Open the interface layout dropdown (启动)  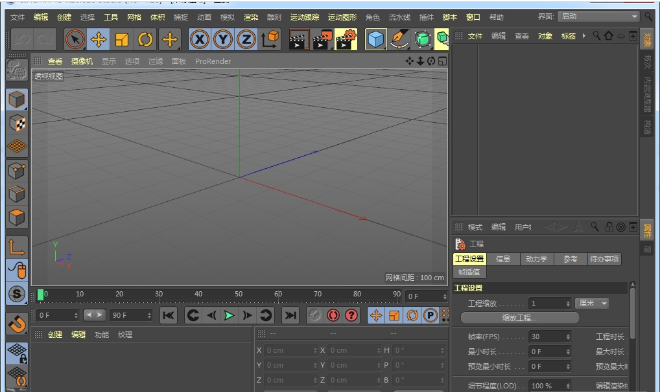coord(599,16)
